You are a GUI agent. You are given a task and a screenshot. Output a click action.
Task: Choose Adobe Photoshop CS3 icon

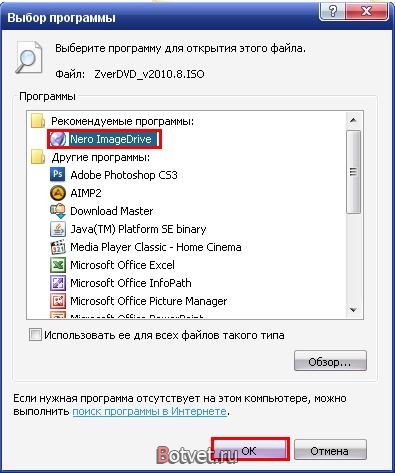tap(57, 174)
